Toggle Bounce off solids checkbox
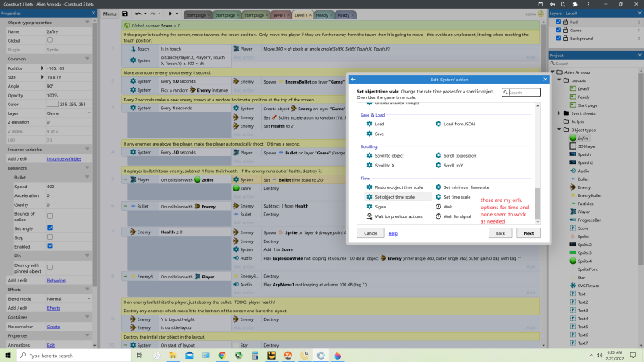 click(x=50, y=216)
